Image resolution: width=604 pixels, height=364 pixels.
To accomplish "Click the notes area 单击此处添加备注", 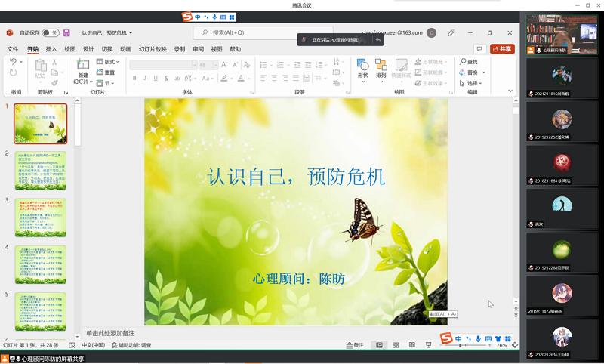I will pyautogui.click(x=110, y=333).
